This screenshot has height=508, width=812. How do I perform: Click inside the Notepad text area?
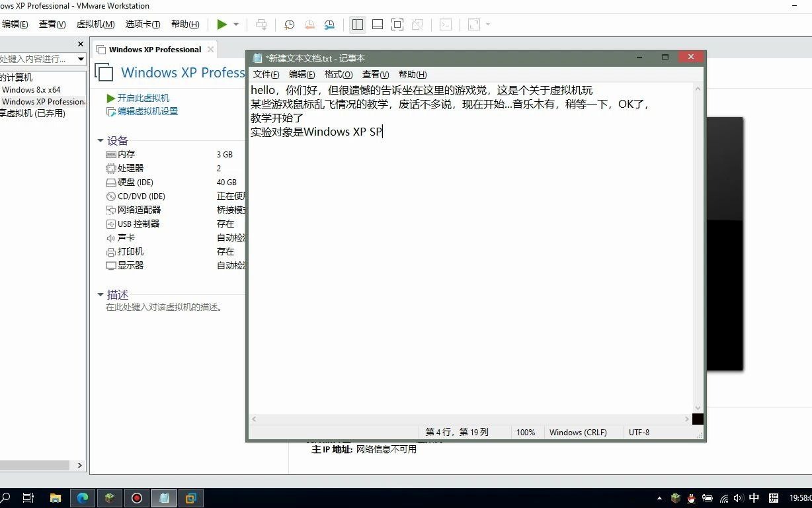pyautogui.click(x=471, y=248)
